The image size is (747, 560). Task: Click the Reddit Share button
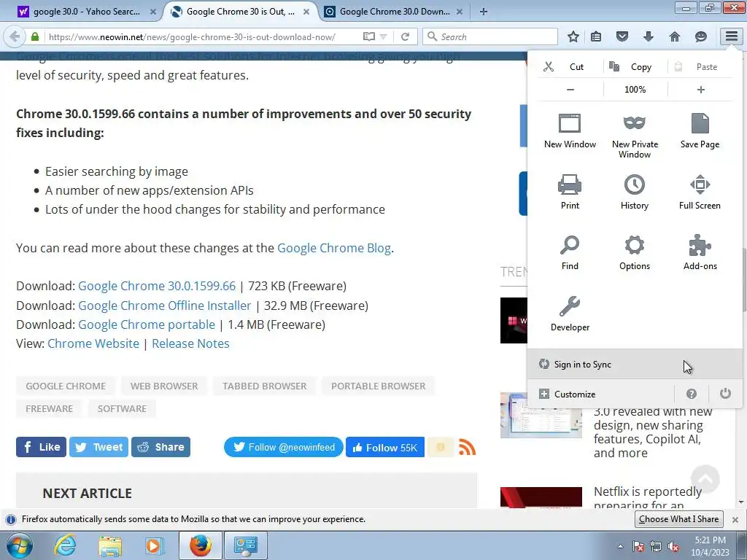160,447
